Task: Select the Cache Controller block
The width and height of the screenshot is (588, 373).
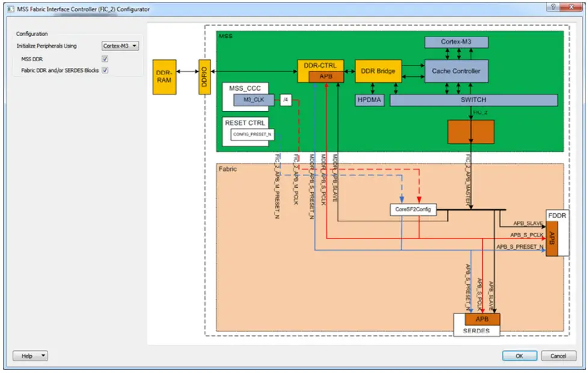Action: [x=456, y=70]
